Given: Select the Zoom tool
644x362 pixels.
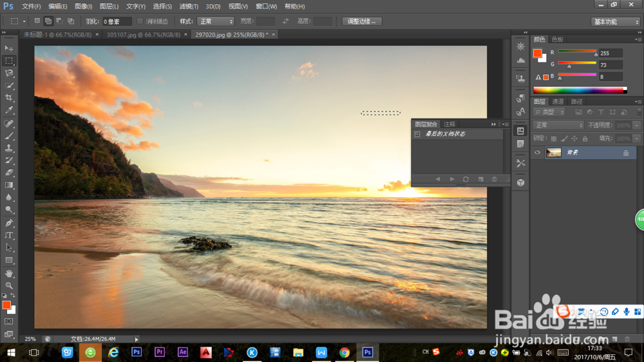Looking at the screenshot, I should [8, 285].
